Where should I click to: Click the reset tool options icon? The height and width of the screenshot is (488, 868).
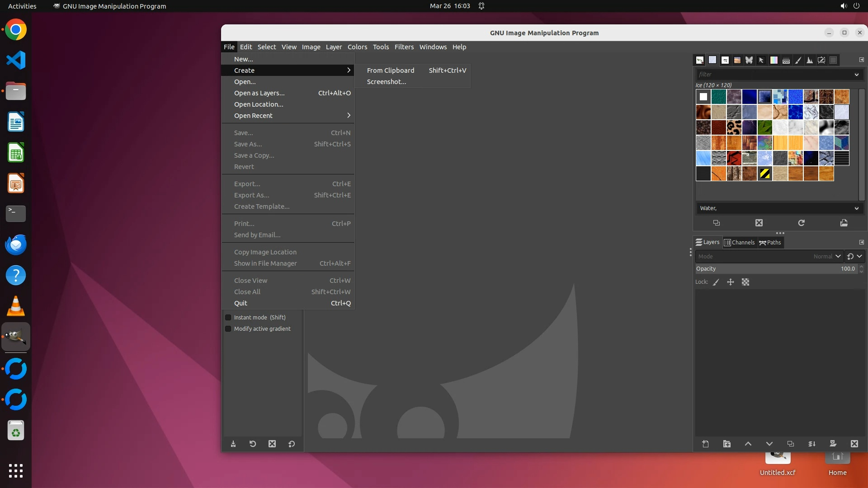(x=292, y=444)
